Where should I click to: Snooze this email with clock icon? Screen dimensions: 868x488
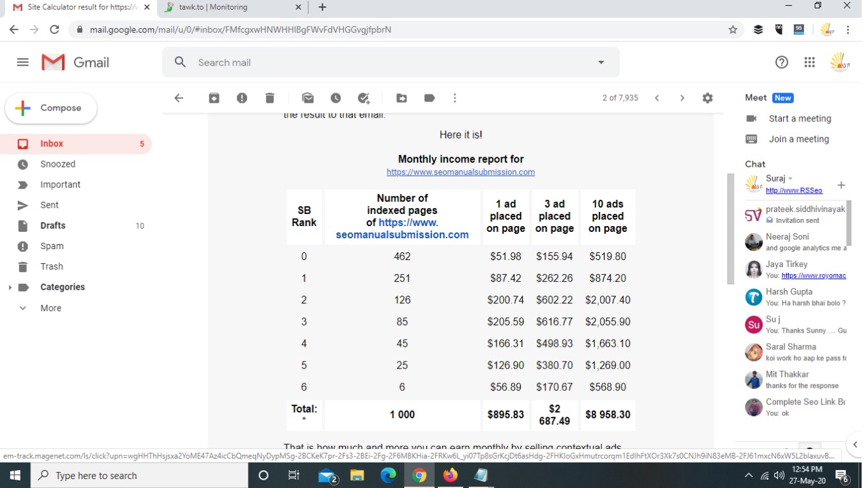tap(336, 98)
